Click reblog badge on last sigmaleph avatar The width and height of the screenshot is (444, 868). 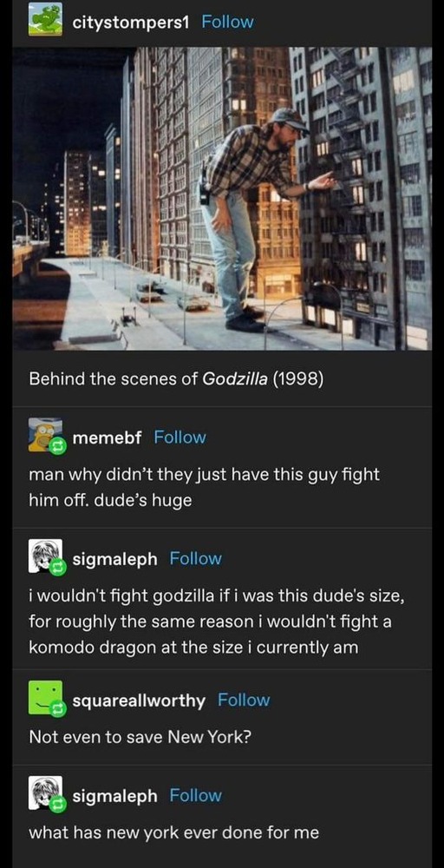tap(58, 805)
